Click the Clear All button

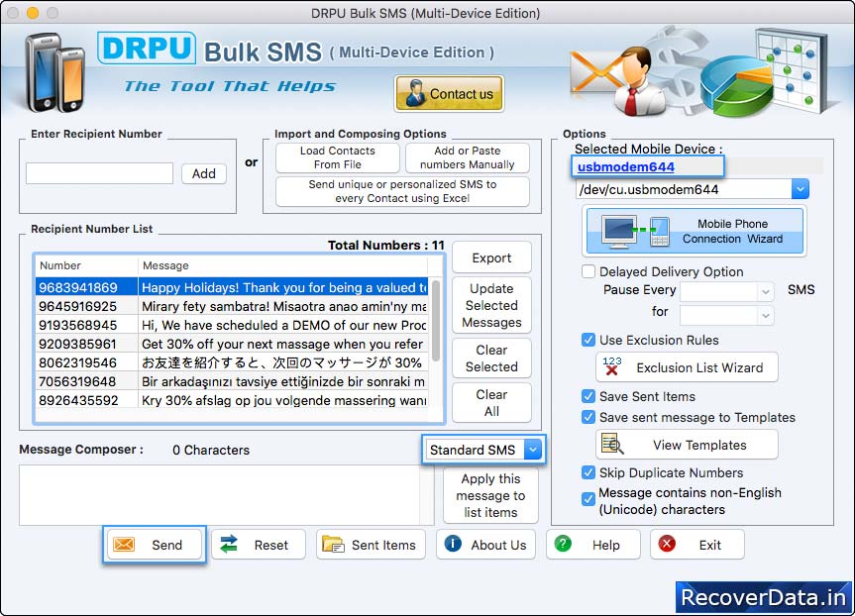click(491, 403)
